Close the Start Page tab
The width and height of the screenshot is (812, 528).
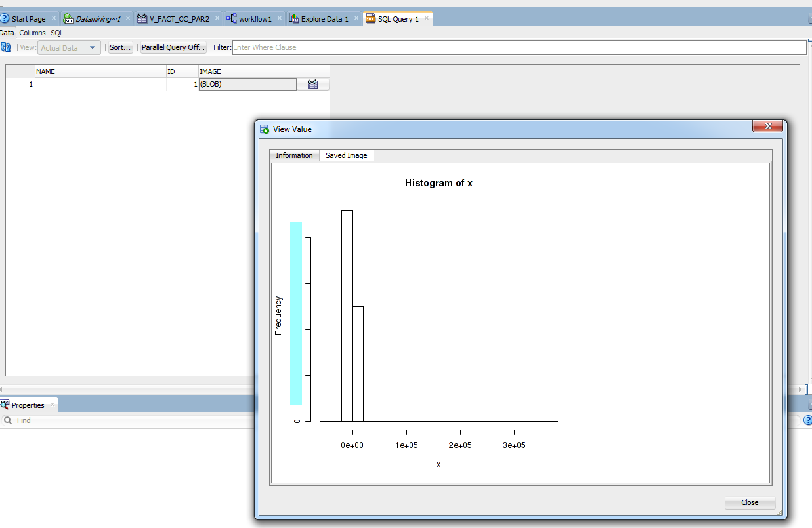coord(54,18)
